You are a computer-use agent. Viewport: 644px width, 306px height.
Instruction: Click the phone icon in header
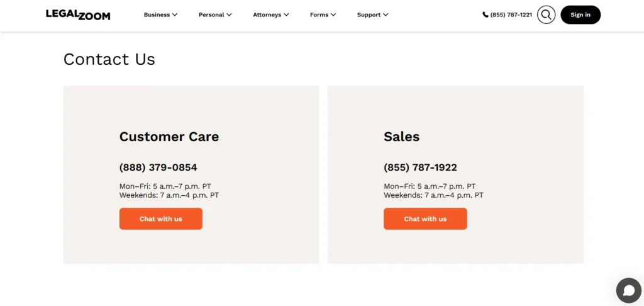[x=486, y=14]
